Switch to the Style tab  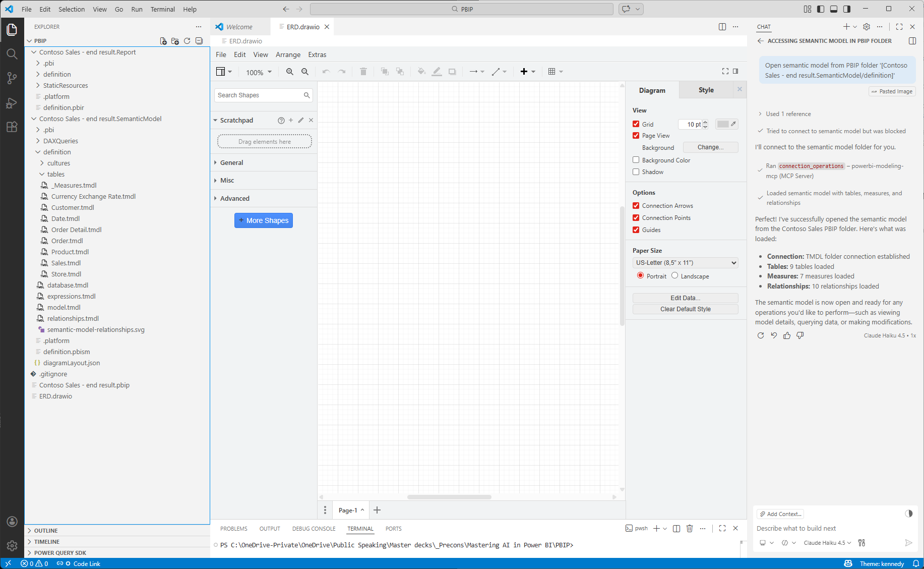[x=706, y=90]
